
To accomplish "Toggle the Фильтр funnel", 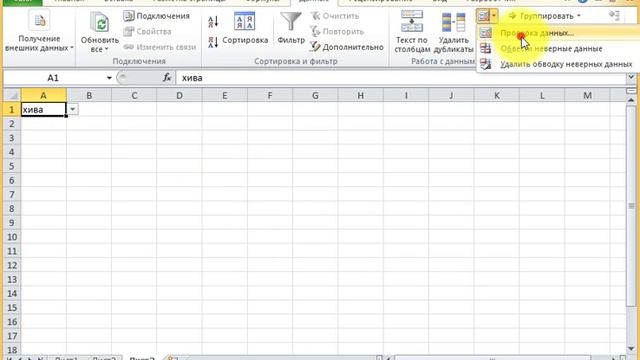I will [291, 28].
